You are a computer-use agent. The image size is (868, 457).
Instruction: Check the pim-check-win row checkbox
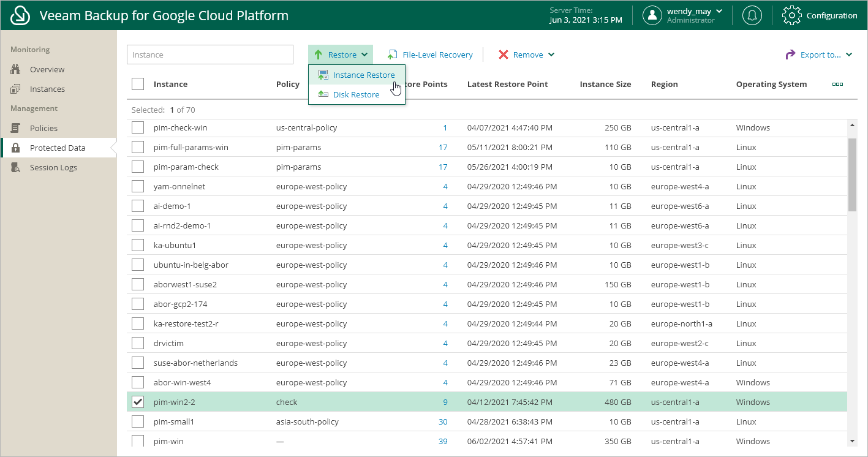point(138,127)
